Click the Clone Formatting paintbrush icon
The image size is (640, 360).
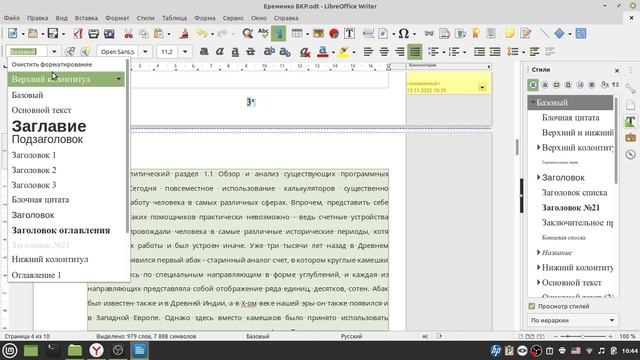tap(184, 33)
